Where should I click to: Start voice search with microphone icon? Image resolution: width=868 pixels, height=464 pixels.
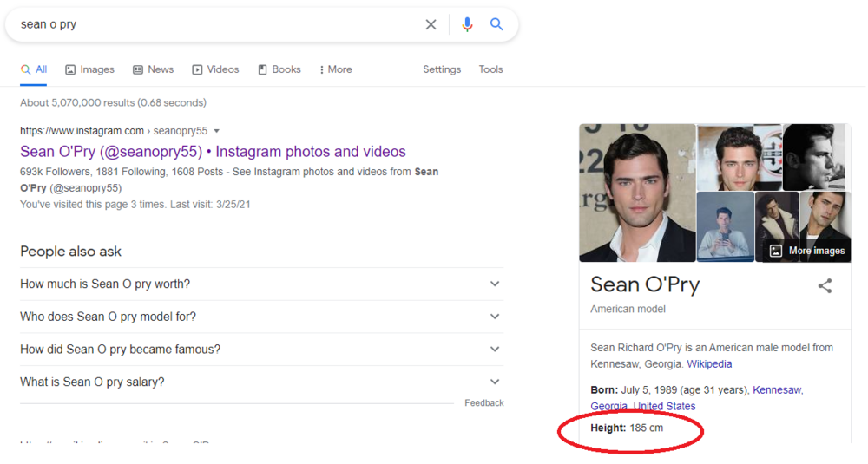(467, 24)
